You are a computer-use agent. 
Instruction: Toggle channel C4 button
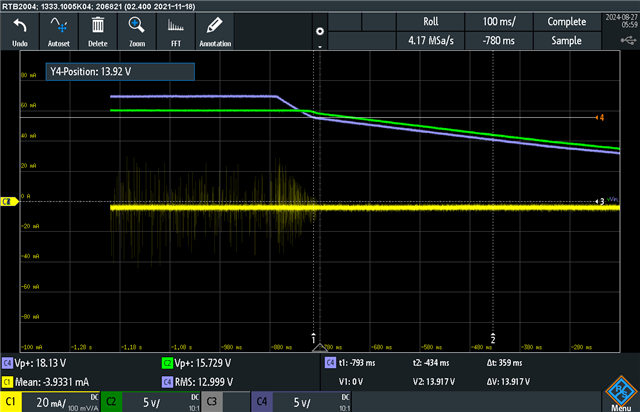coord(262,402)
